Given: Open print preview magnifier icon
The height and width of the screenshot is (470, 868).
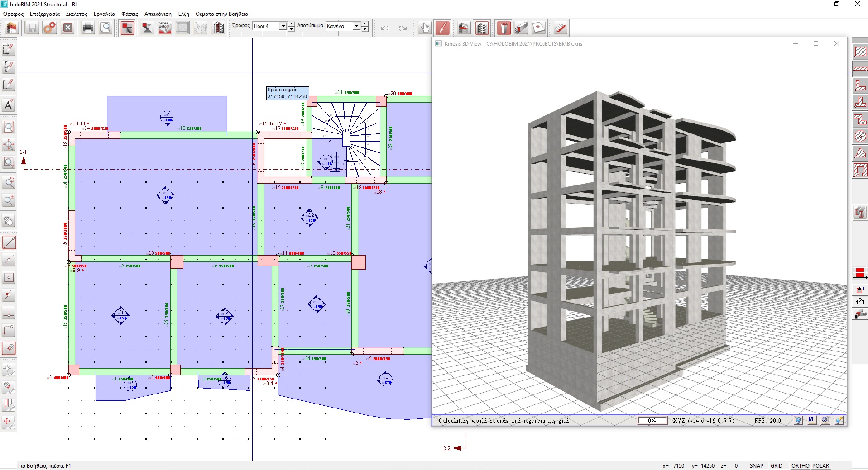Looking at the screenshot, I should pos(106,28).
